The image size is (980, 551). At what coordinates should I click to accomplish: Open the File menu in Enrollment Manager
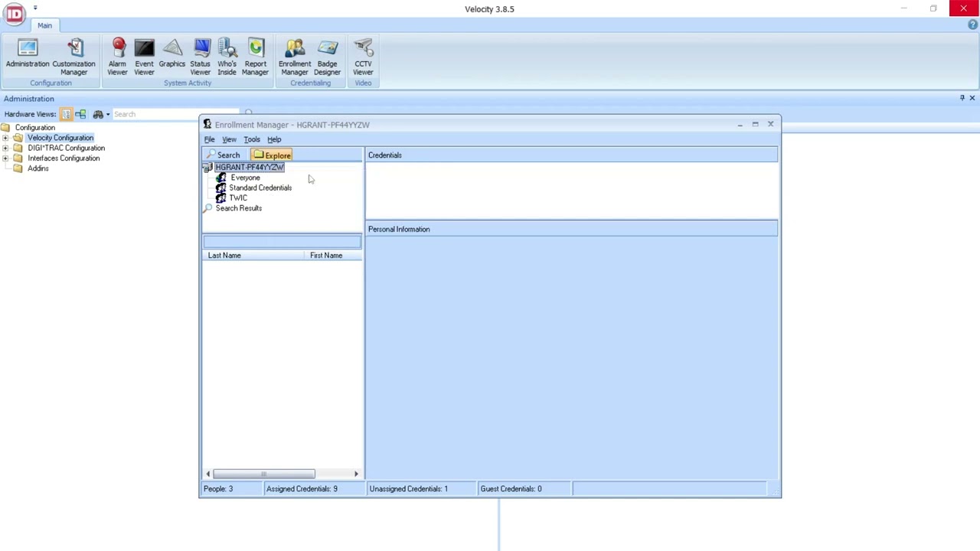209,139
